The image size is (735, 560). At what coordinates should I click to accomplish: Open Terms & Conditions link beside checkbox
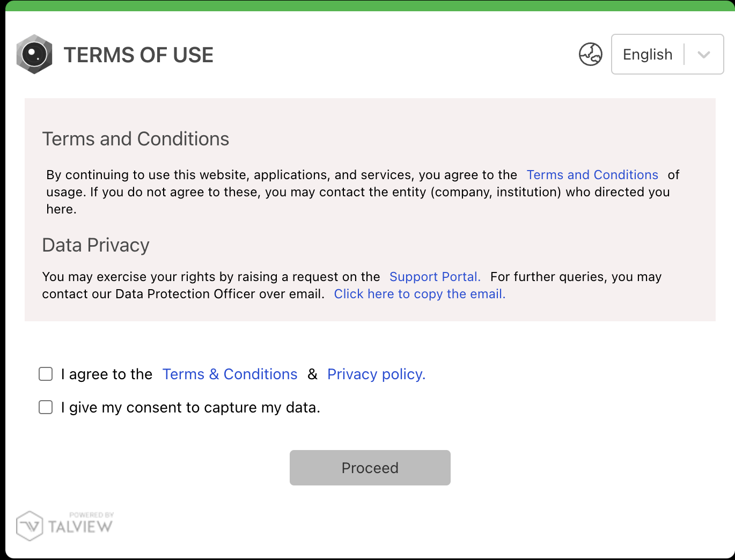click(230, 374)
